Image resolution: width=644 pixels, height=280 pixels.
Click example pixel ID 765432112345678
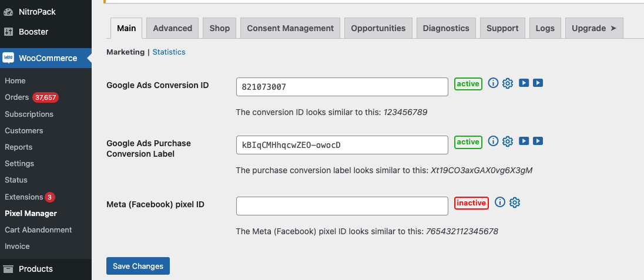point(462,231)
